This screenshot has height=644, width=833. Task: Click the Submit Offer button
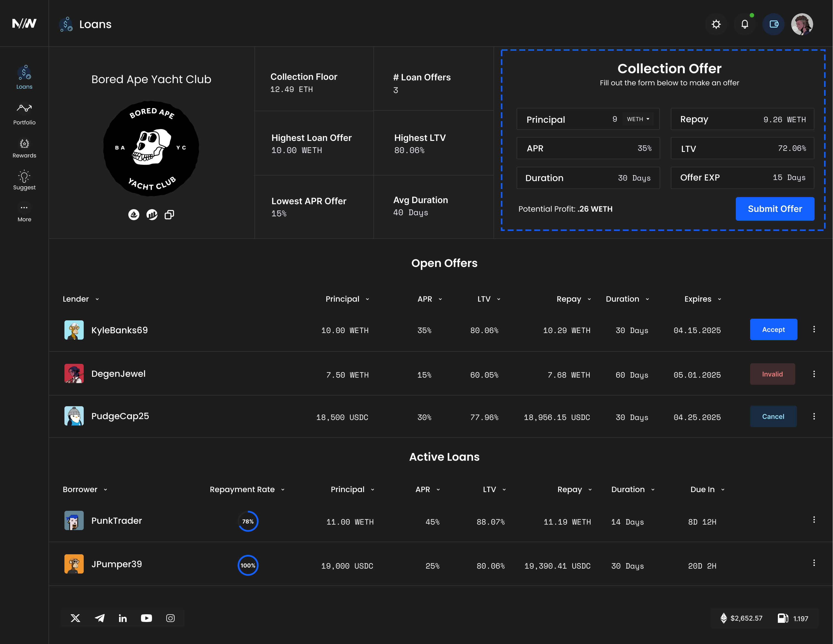click(x=775, y=209)
